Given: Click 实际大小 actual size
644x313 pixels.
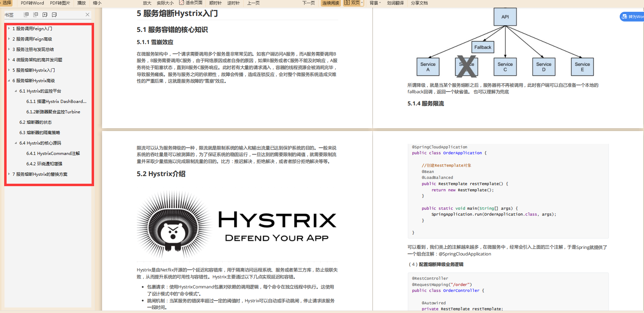Looking at the screenshot, I should point(165,3).
